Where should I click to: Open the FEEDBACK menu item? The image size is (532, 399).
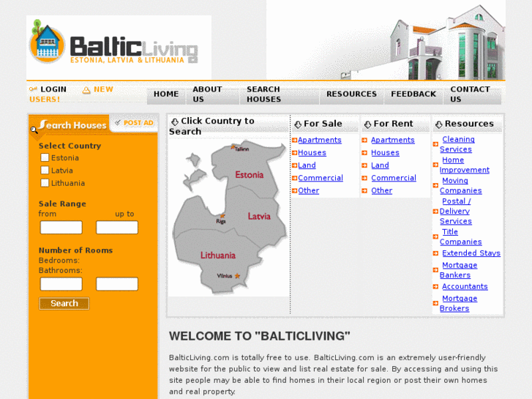coord(413,94)
